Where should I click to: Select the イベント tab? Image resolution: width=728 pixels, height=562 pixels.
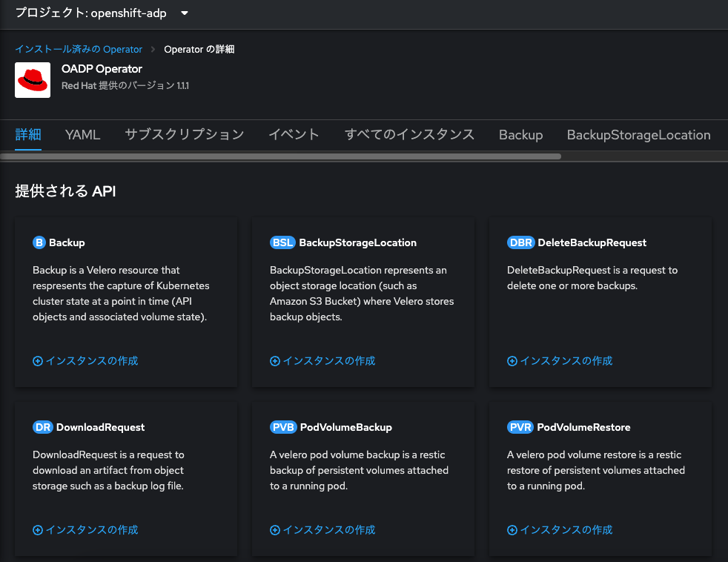pos(294,135)
